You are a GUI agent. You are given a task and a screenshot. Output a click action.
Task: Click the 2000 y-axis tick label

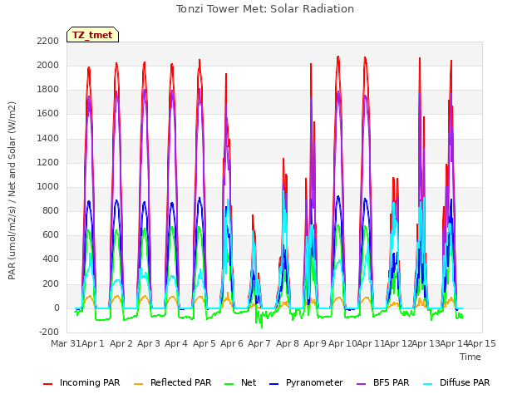(x=48, y=65)
